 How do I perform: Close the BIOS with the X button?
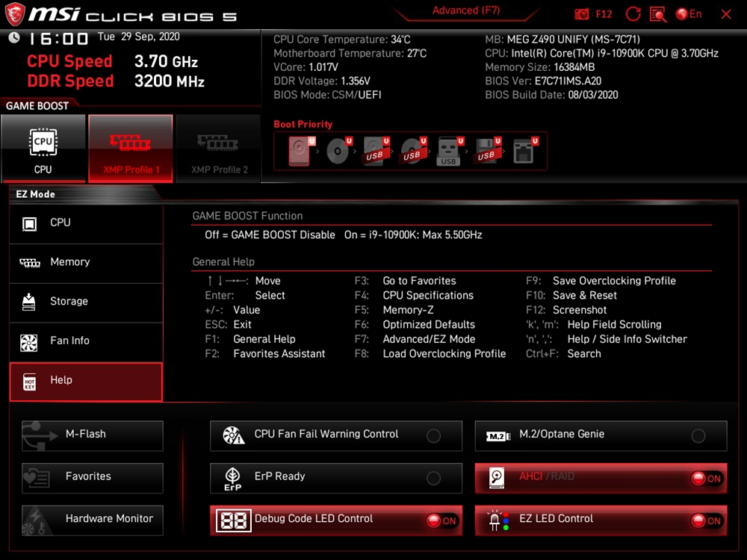[726, 14]
